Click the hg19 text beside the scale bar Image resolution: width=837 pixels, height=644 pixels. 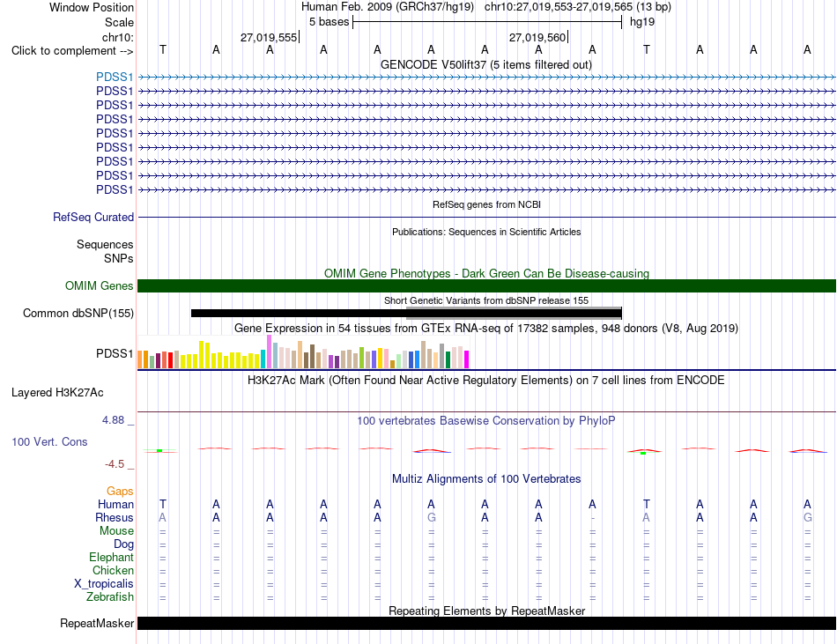[x=642, y=22]
